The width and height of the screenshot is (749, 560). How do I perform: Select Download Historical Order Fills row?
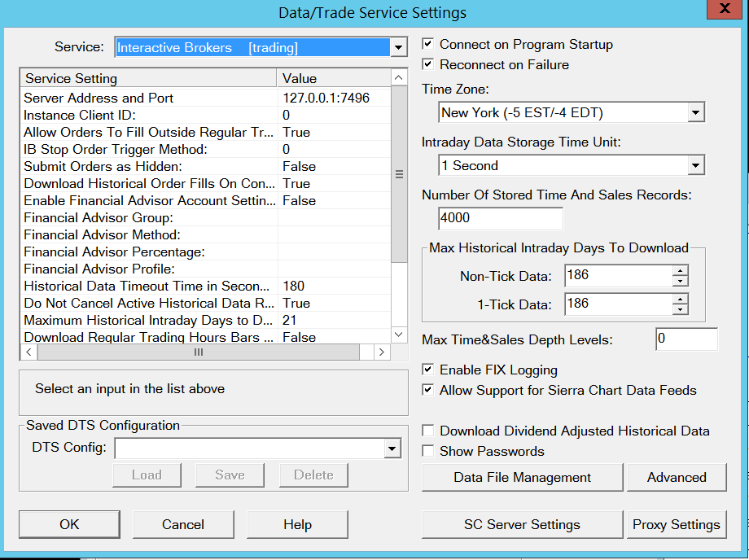pos(205,184)
